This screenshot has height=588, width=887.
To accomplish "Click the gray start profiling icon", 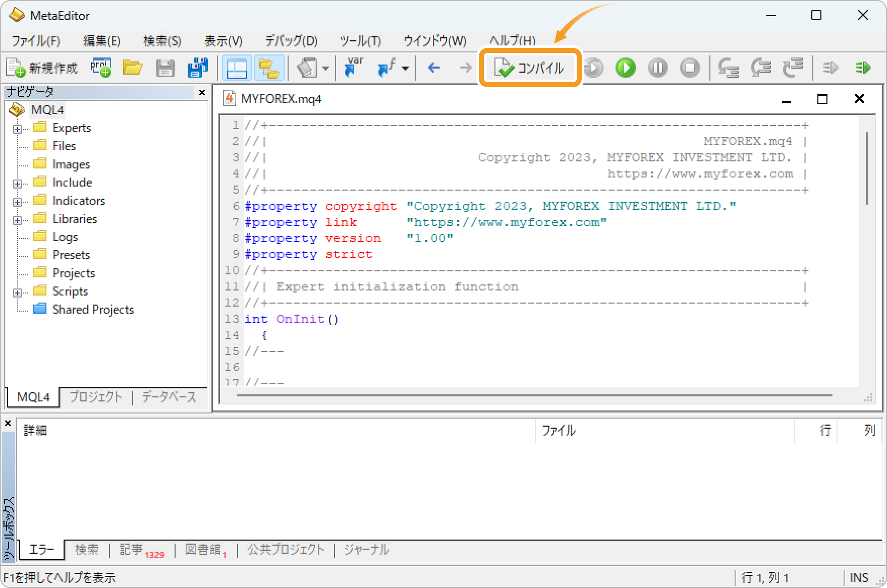I will tap(830, 68).
